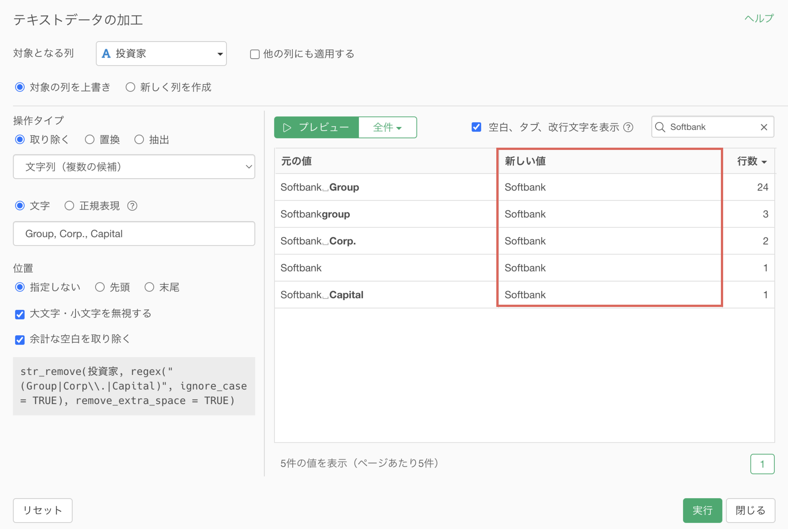
Task: Toggle 余計な空白を取り除く checkbox
Action: coord(20,340)
